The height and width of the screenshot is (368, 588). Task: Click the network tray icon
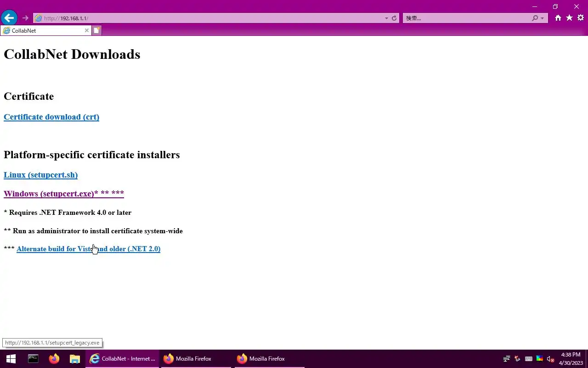point(507,359)
